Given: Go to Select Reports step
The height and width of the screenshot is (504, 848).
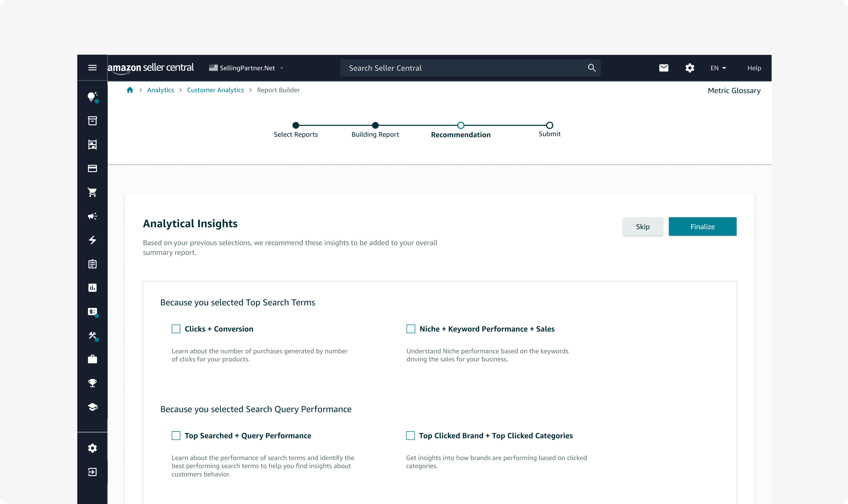Looking at the screenshot, I should 296,125.
